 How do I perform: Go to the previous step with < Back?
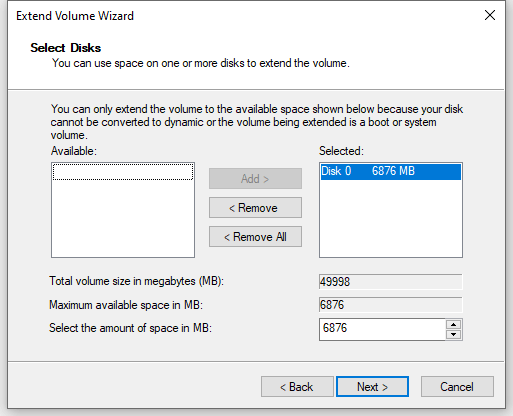pyautogui.click(x=297, y=387)
